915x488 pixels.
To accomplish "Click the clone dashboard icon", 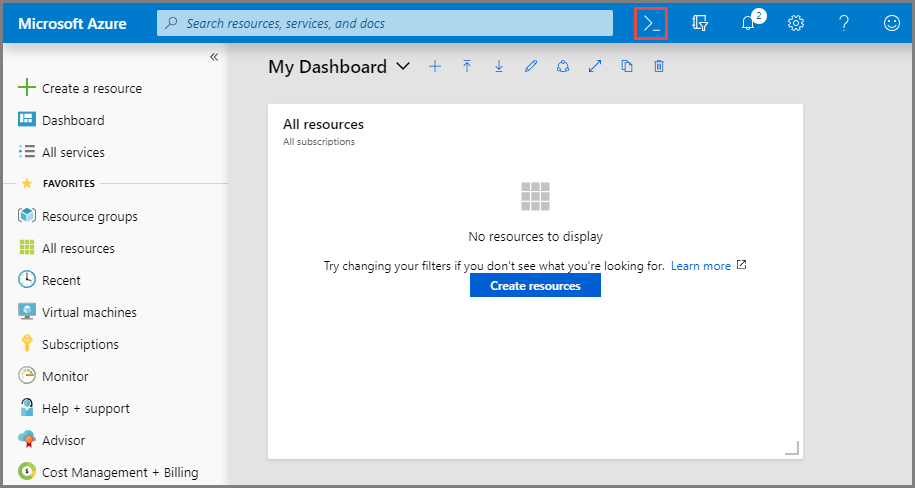I will [x=627, y=67].
